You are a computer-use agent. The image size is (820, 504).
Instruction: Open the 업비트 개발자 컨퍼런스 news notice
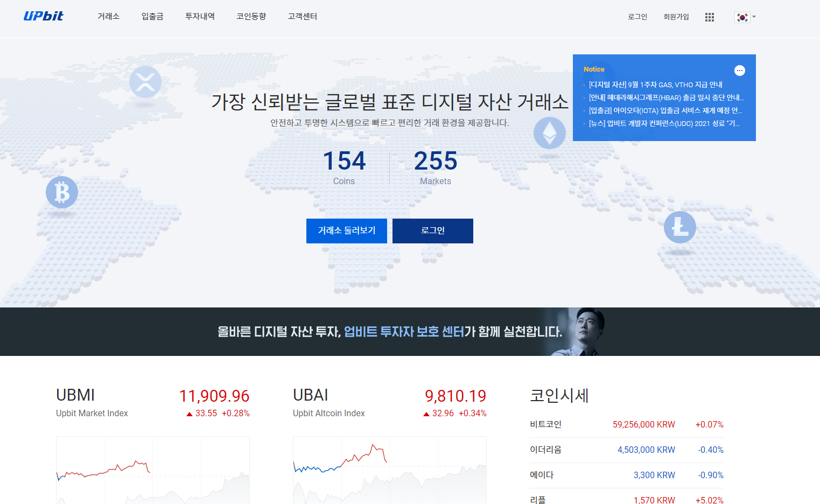(x=664, y=123)
